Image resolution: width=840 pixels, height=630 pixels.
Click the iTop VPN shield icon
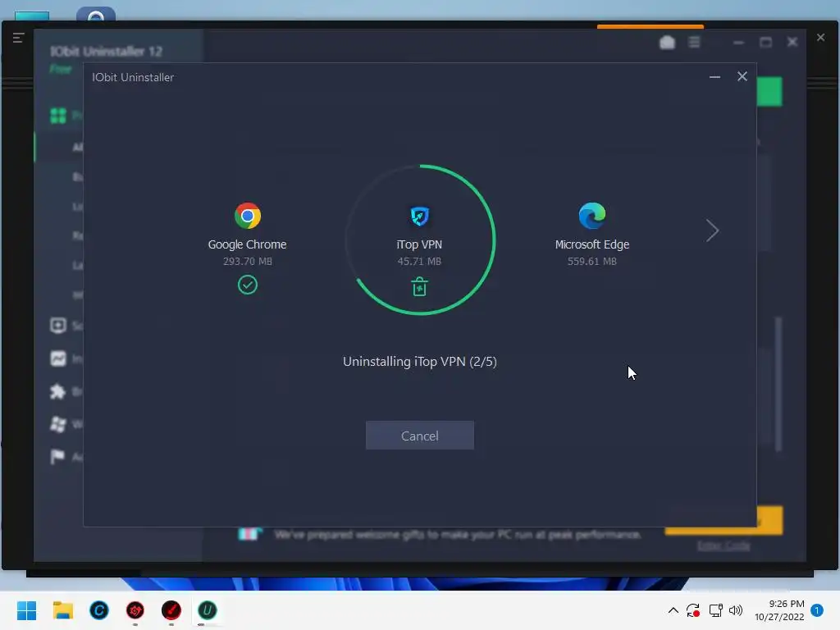tap(419, 216)
